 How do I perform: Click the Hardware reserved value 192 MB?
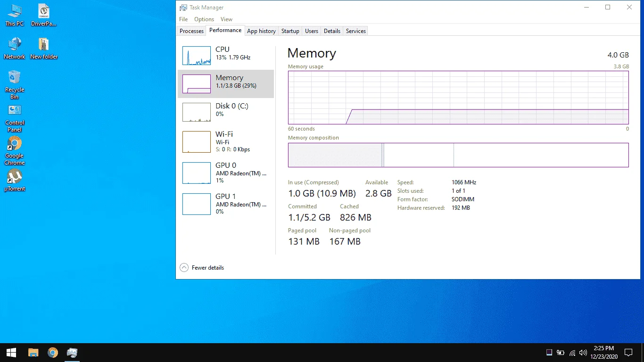tap(461, 208)
